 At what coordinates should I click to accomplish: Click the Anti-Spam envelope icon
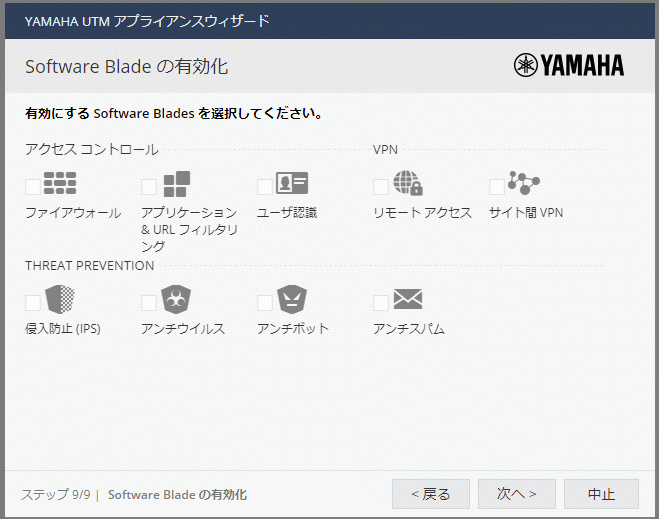click(408, 299)
